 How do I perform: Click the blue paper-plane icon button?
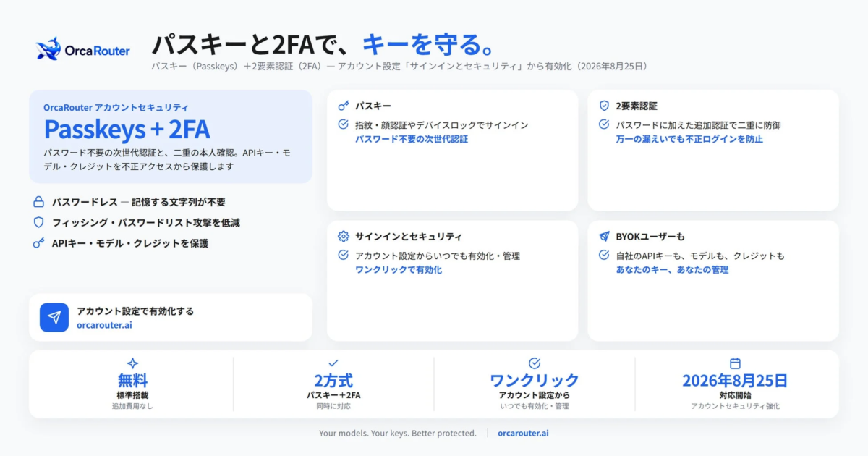coord(54,317)
